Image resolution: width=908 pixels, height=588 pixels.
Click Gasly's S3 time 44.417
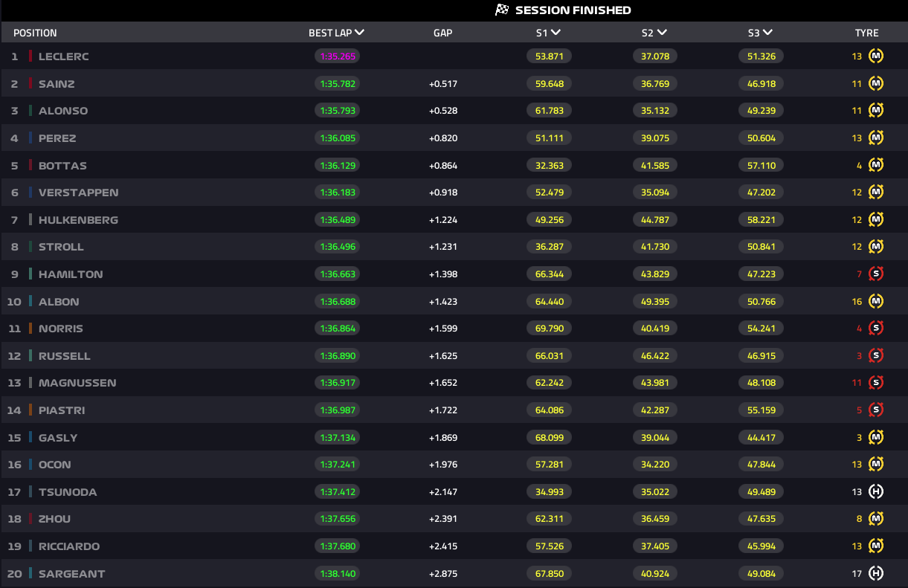762,438
